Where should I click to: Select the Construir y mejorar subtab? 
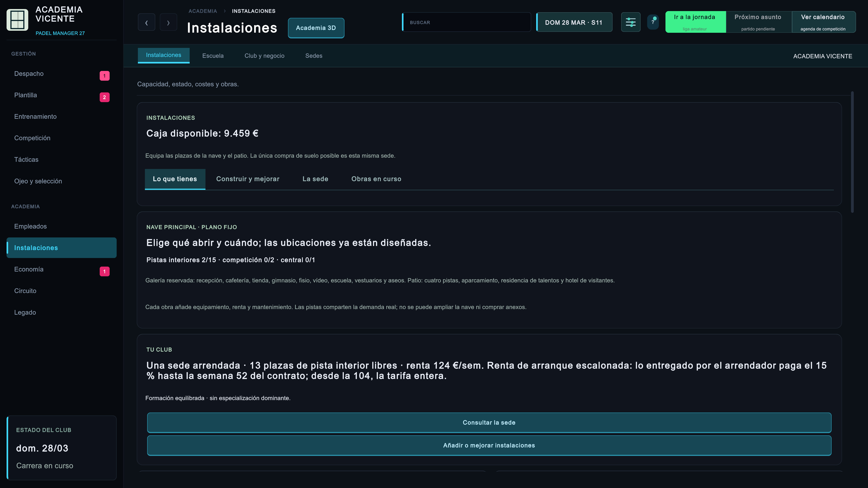coord(248,179)
